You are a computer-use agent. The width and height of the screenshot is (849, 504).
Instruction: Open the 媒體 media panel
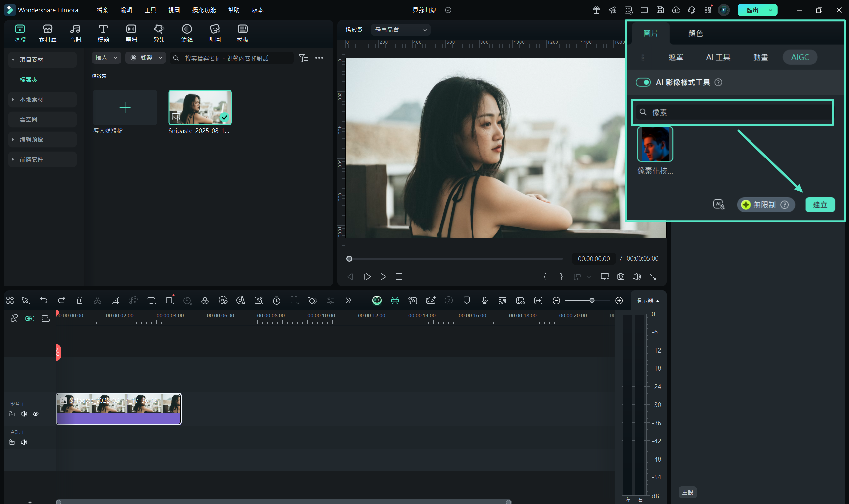[x=20, y=33]
